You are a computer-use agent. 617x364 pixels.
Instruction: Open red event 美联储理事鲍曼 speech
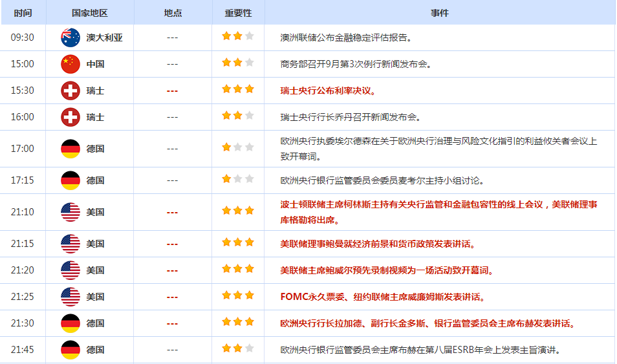point(378,244)
